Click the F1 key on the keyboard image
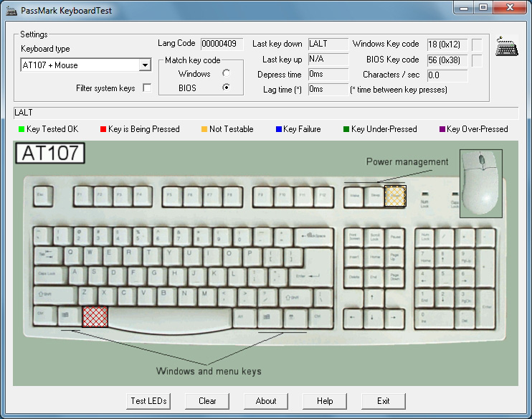The width and height of the screenshot is (532, 419). coord(83,197)
